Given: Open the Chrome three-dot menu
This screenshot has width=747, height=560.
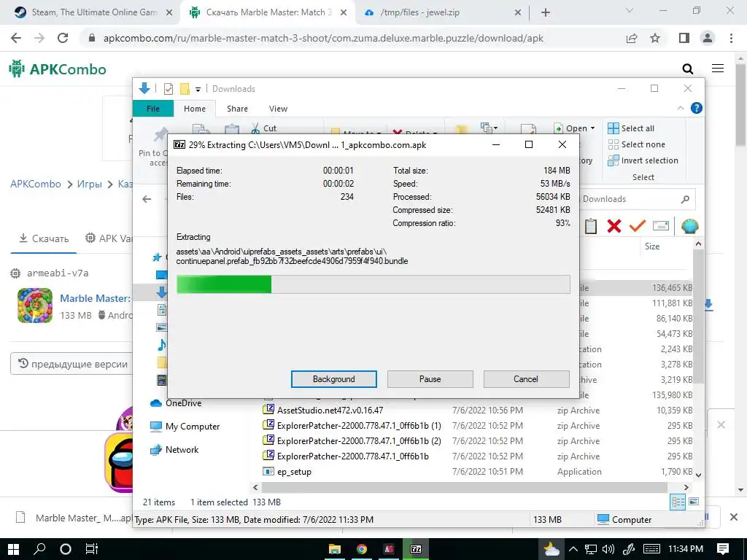Looking at the screenshot, I should [x=731, y=38].
